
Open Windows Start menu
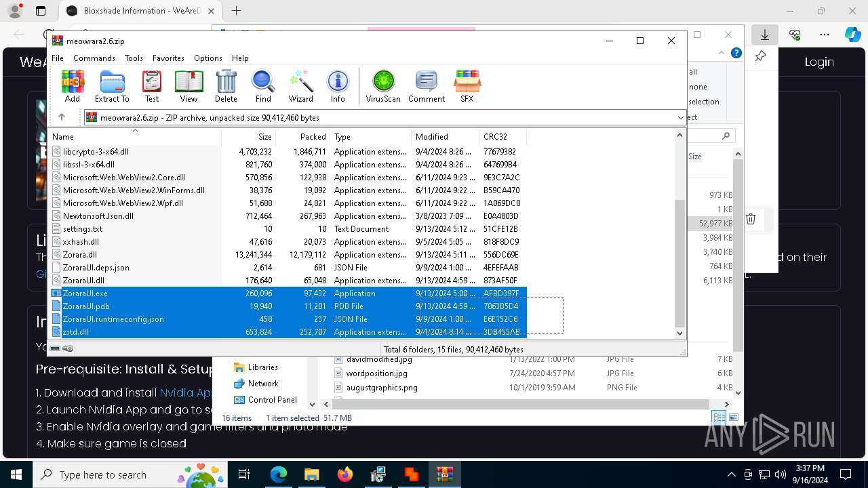tap(16, 474)
